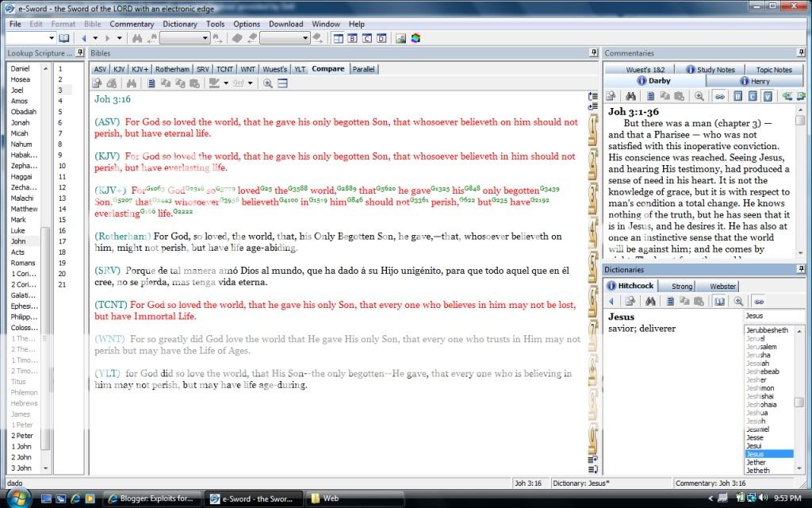The width and height of the screenshot is (812, 508).
Task: Click the colorful cube icon in main toolbar
Action: [416, 38]
